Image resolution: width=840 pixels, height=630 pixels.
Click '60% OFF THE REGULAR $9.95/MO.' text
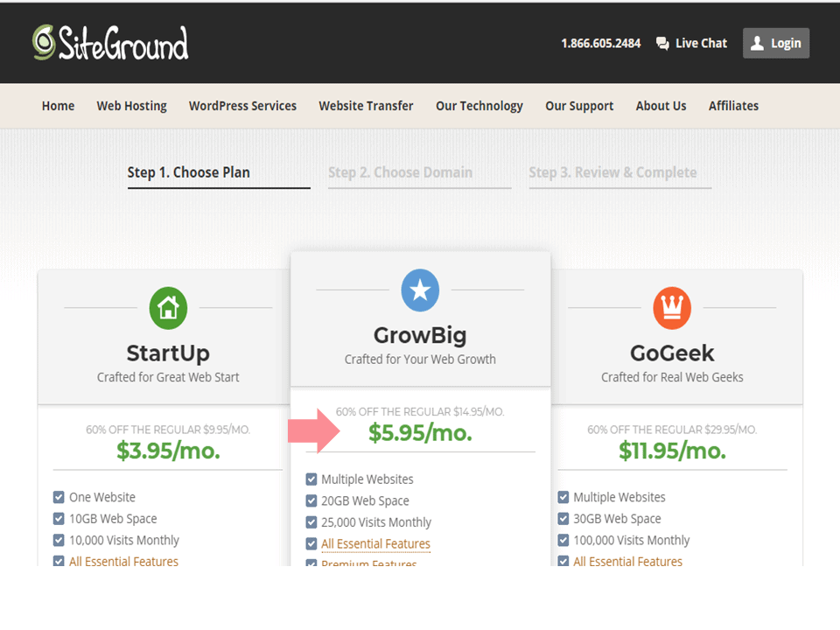(x=168, y=430)
